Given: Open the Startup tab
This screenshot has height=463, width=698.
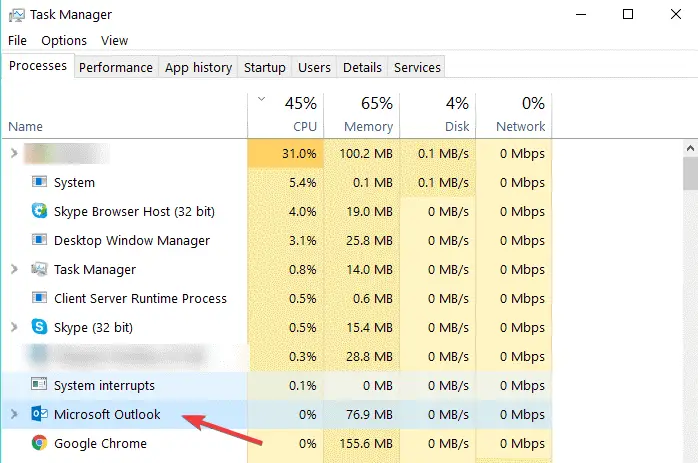Looking at the screenshot, I should pos(264,67).
